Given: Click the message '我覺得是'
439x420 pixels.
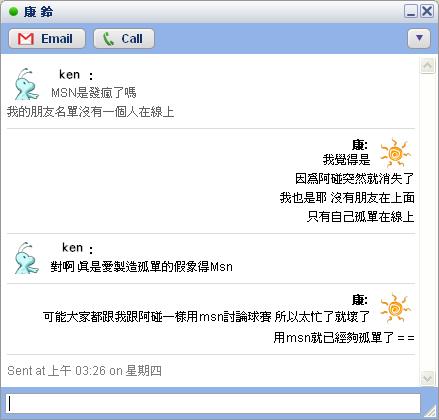Looking at the screenshot, I should [346, 160].
